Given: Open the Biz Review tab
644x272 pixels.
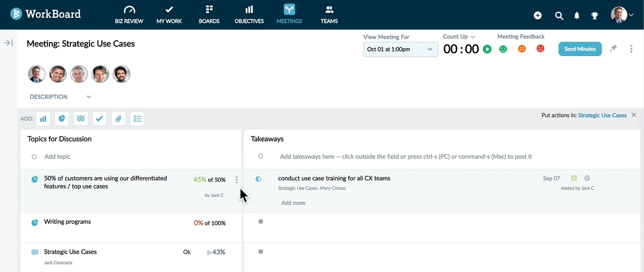Looking at the screenshot, I should pos(129,15).
